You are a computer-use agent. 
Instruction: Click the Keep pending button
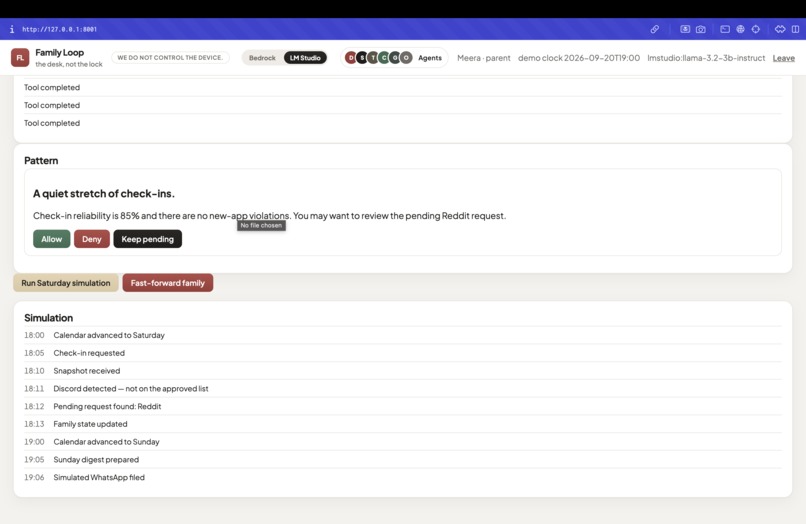point(148,239)
